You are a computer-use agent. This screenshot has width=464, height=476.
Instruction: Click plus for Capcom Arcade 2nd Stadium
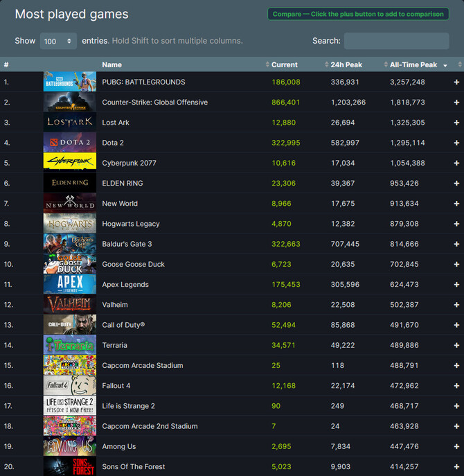456,426
